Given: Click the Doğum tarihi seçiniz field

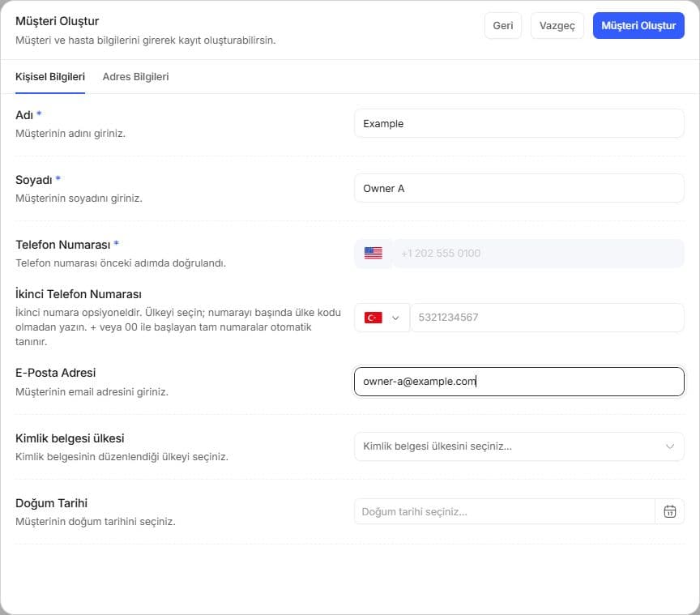Looking at the screenshot, I should [x=505, y=511].
